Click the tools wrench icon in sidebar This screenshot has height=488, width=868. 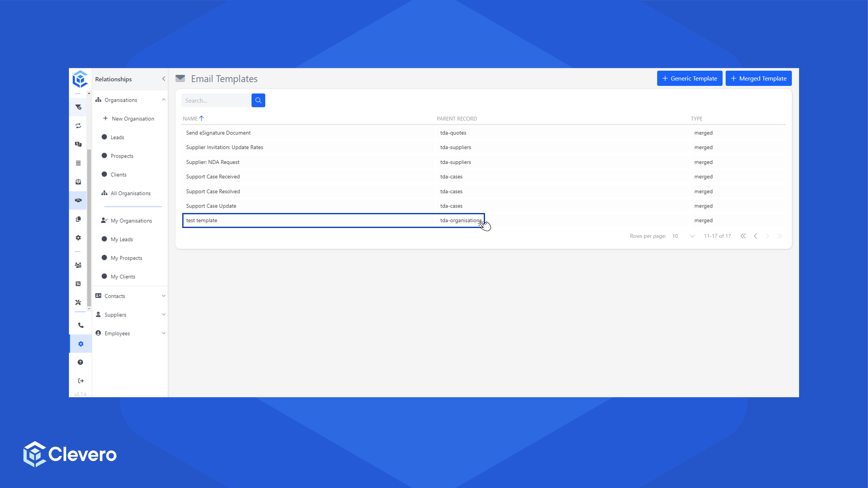point(78,302)
